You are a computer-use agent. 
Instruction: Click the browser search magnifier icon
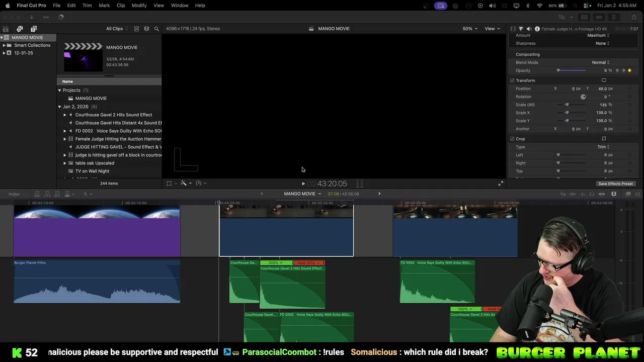coord(156,29)
